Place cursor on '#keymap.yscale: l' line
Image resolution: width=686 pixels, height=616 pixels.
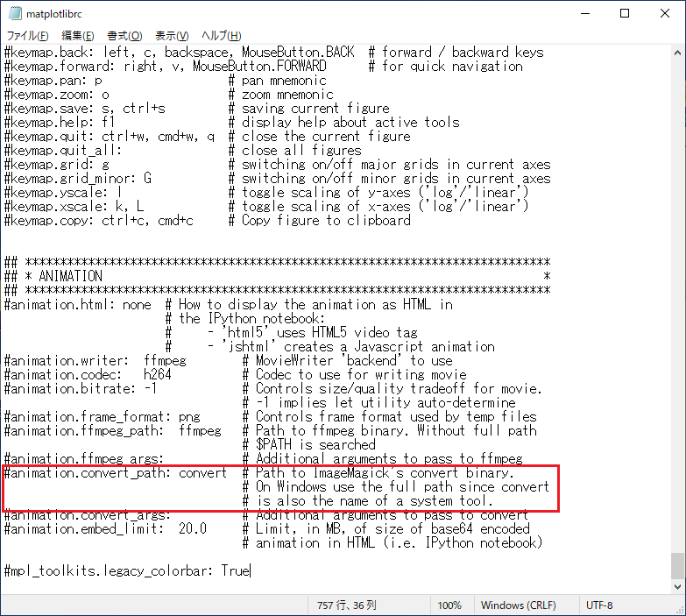tap(266, 192)
